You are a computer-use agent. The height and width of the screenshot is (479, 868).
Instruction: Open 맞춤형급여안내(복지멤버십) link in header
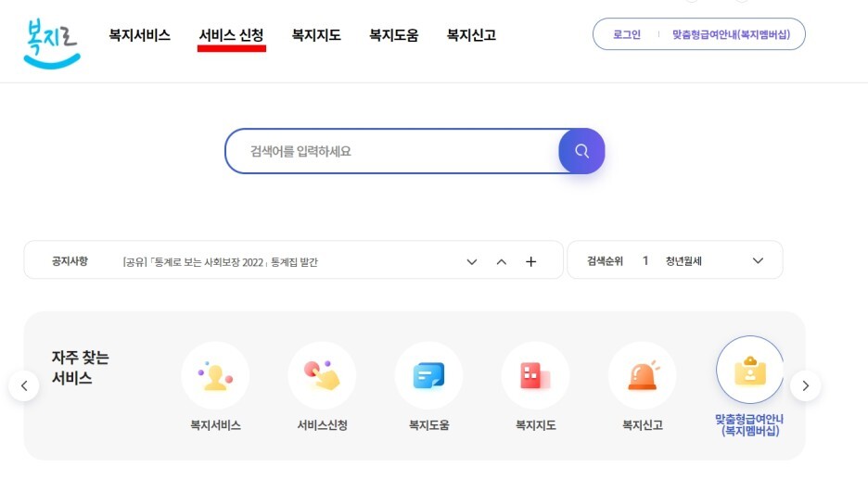[x=732, y=34]
